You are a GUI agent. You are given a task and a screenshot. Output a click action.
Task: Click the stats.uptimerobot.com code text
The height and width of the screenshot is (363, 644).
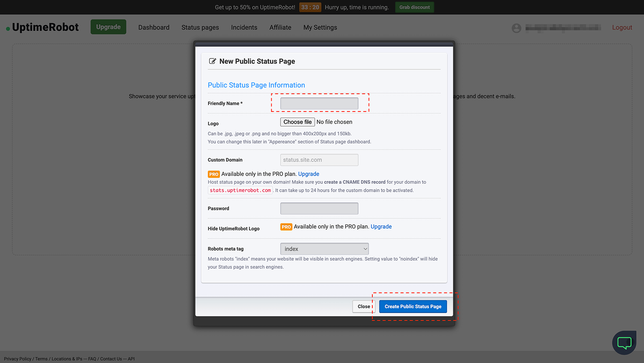pyautogui.click(x=240, y=191)
